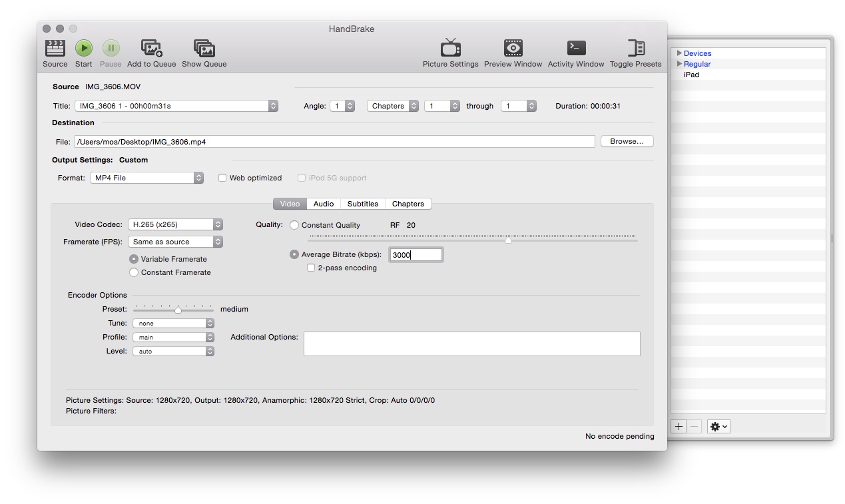Screen dimensions: 845x504
Task: Open the presets gear action menu
Action: coord(718,427)
